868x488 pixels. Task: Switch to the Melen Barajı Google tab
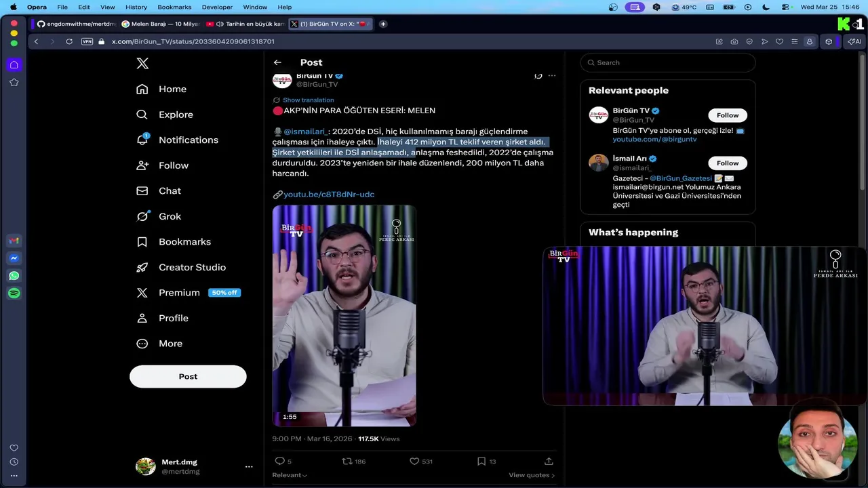[x=161, y=24]
